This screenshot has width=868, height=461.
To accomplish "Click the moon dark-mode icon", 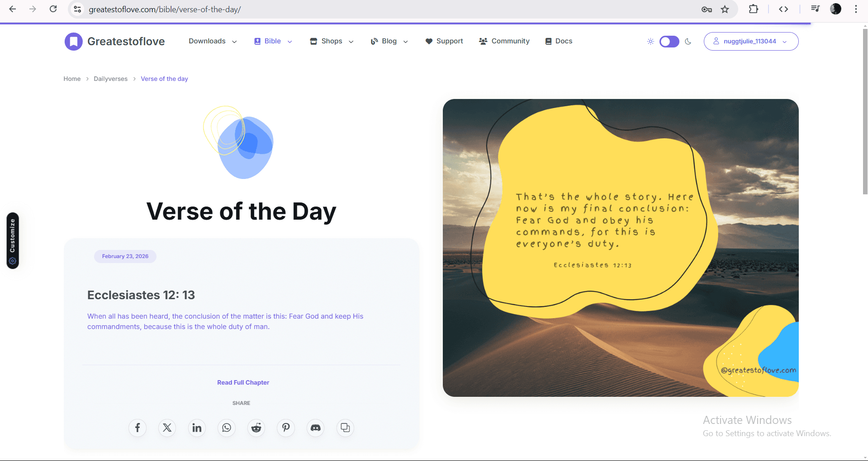I will 688,42.
